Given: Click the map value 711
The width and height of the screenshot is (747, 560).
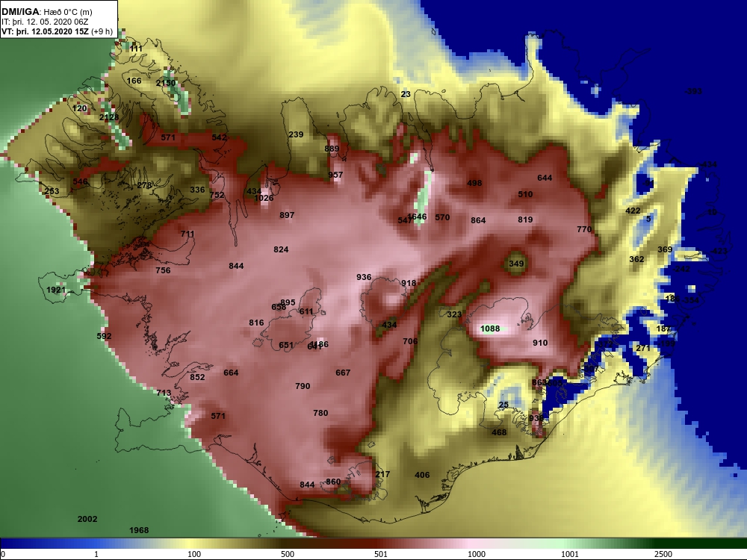Looking at the screenshot, I should tap(187, 234).
